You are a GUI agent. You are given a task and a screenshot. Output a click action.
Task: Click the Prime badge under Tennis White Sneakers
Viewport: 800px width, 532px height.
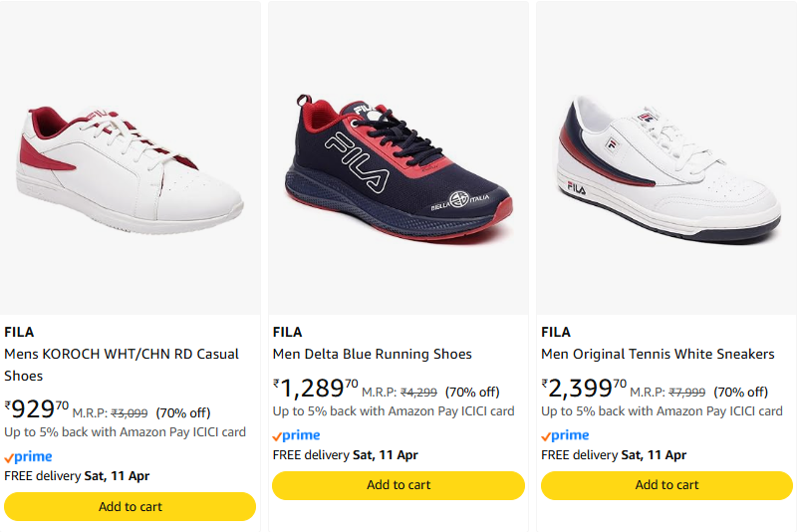pyautogui.click(x=565, y=435)
